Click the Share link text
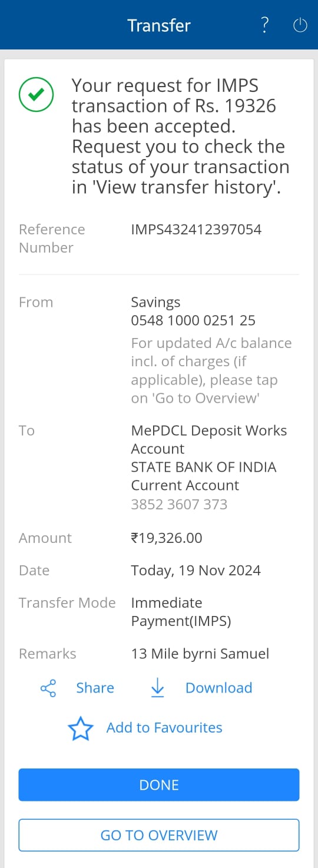The height and width of the screenshot is (868, 318). coord(95,688)
